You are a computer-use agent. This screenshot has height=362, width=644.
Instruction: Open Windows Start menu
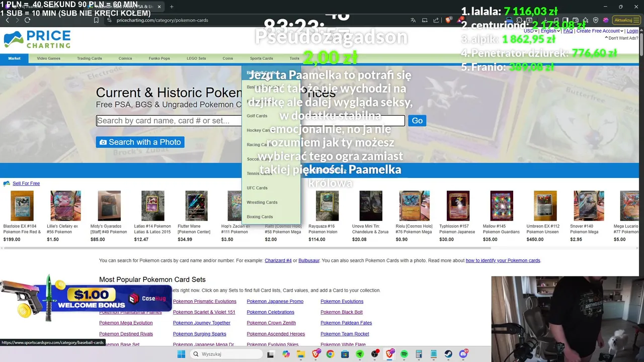pyautogui.click(x=181, y=354)
